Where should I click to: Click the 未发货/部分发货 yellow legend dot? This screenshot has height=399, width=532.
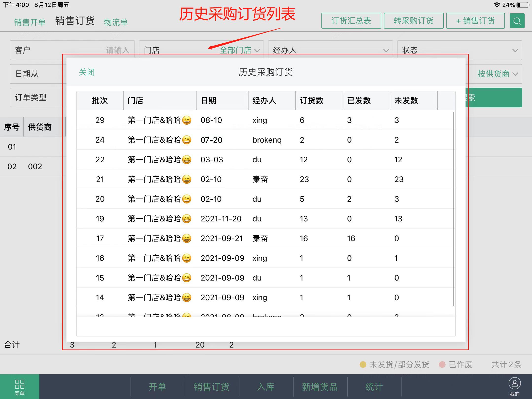[x=363, y=365]
